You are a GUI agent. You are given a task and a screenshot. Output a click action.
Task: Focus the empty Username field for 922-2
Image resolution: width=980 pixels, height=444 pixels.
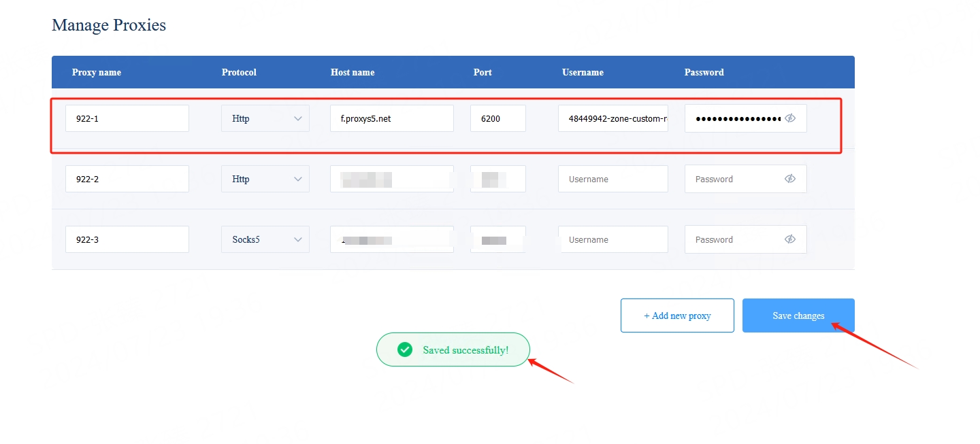tap(612, 179)
